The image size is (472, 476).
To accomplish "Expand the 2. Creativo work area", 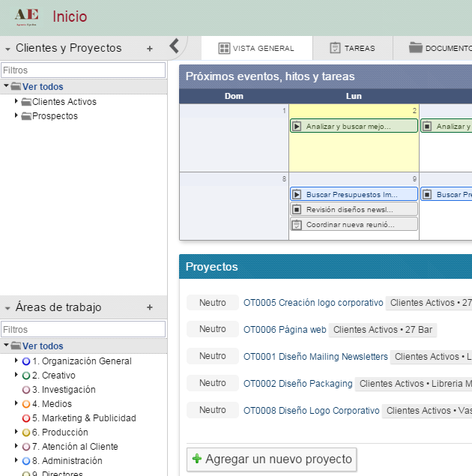I will coord(16,375).
